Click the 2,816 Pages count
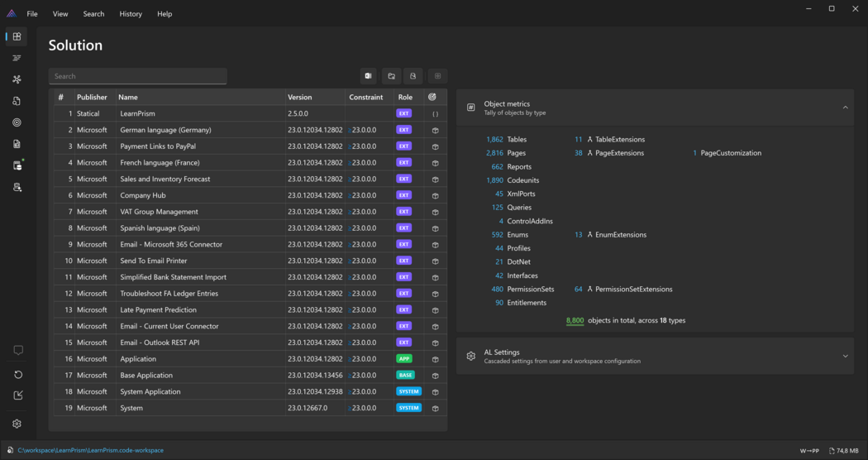This screenshot has width=868, height=460. 494,153
